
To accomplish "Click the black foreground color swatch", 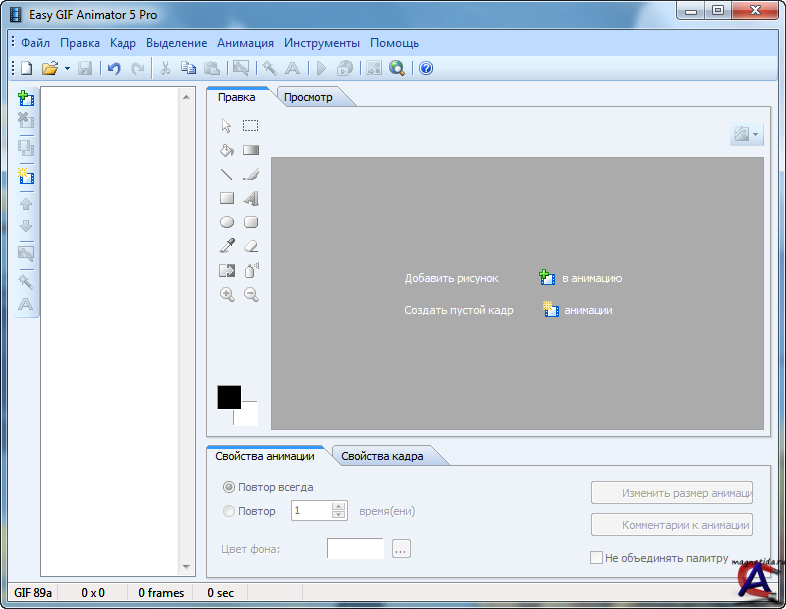I will (x=229, y=397).
